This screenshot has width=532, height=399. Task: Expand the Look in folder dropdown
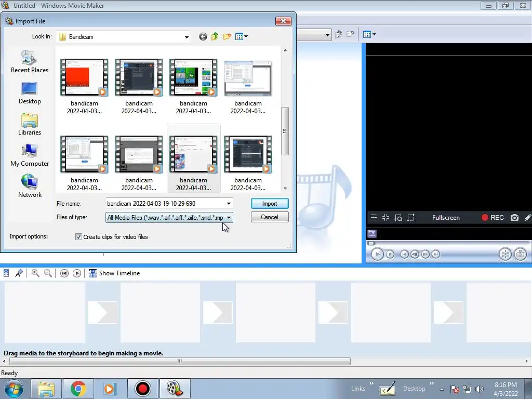187,37
